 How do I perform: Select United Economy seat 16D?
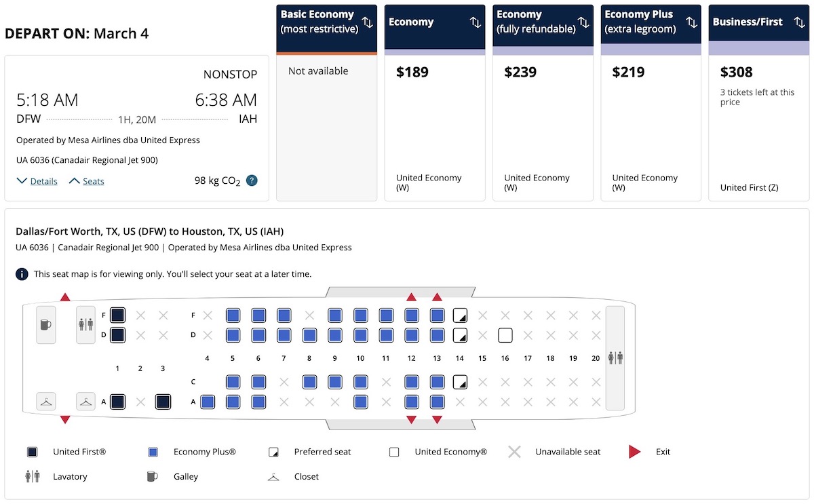tap(505, 335)
